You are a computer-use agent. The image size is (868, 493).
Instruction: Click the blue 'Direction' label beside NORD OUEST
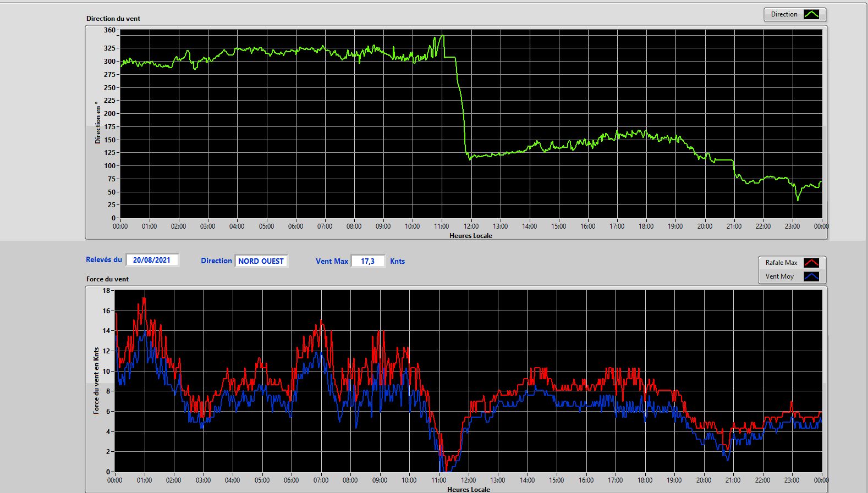(216, 261)
